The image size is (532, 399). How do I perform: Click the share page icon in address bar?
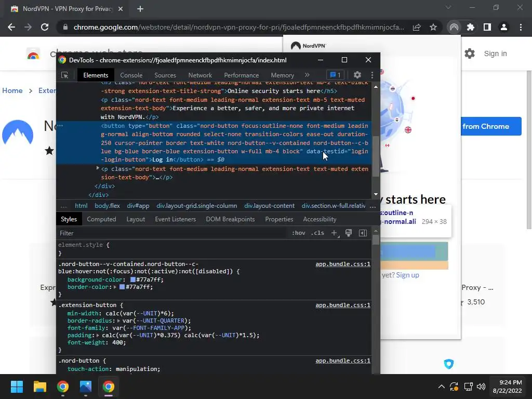point(417,27)
